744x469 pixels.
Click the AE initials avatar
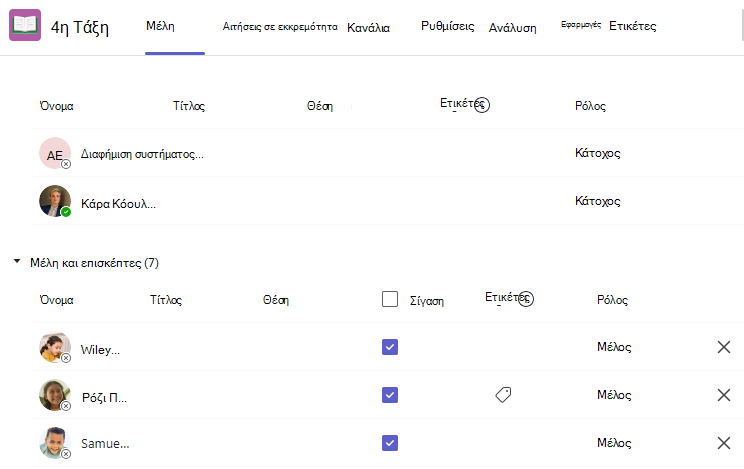coord(55,153)
